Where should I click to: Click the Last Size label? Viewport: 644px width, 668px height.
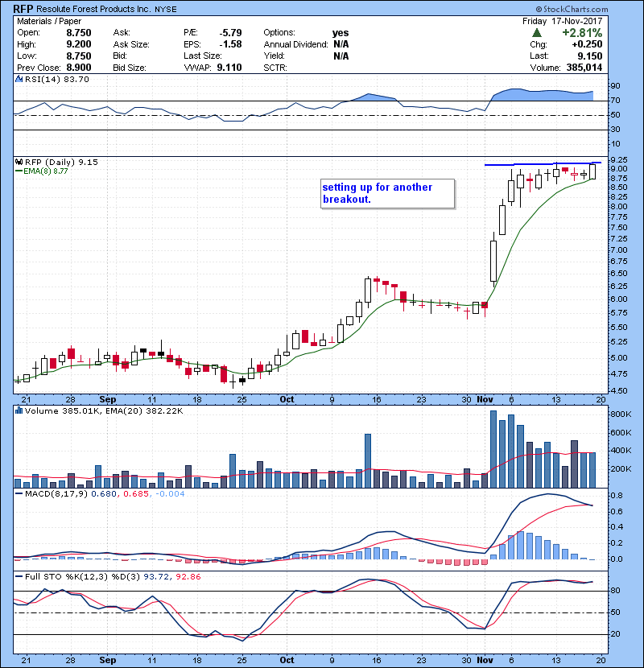(202, 56)
